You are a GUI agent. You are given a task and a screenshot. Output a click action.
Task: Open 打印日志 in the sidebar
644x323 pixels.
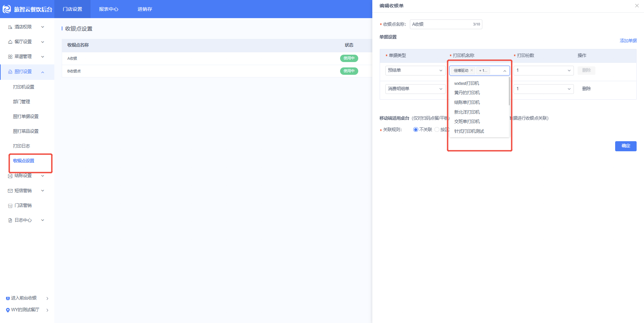point(21,146)
